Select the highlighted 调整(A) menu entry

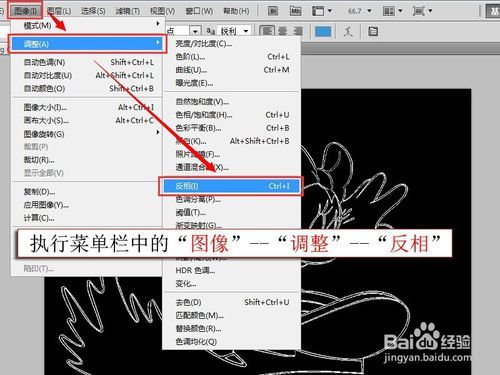tap(87, 44)
